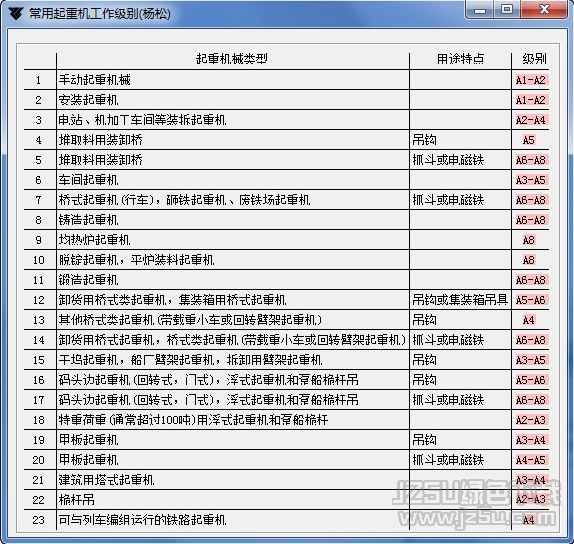Viewport: 574px width, 544px height.
Task: Click A3-A4 level cell in row 19
Action: (530, 440)
